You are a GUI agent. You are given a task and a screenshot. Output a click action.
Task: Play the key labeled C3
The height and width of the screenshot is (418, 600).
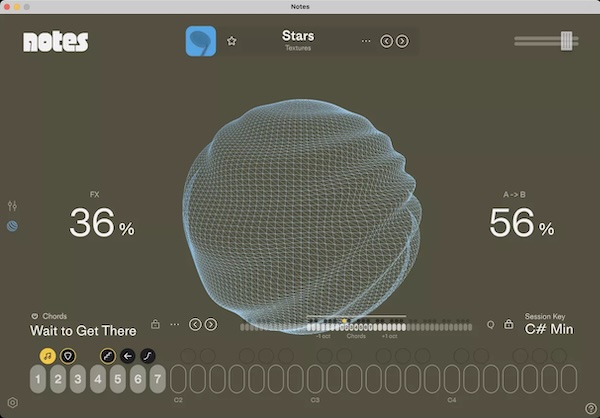pos(315,379)
